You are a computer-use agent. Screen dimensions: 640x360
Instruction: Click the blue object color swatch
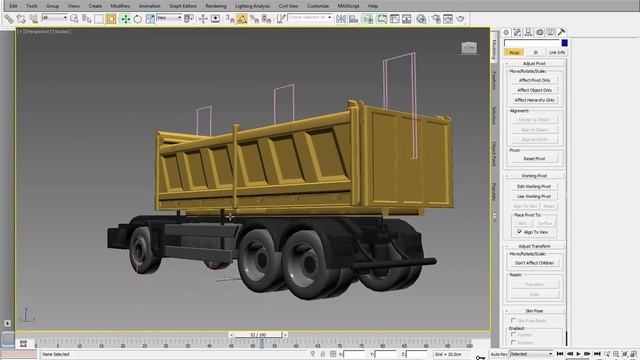(564, 43)
